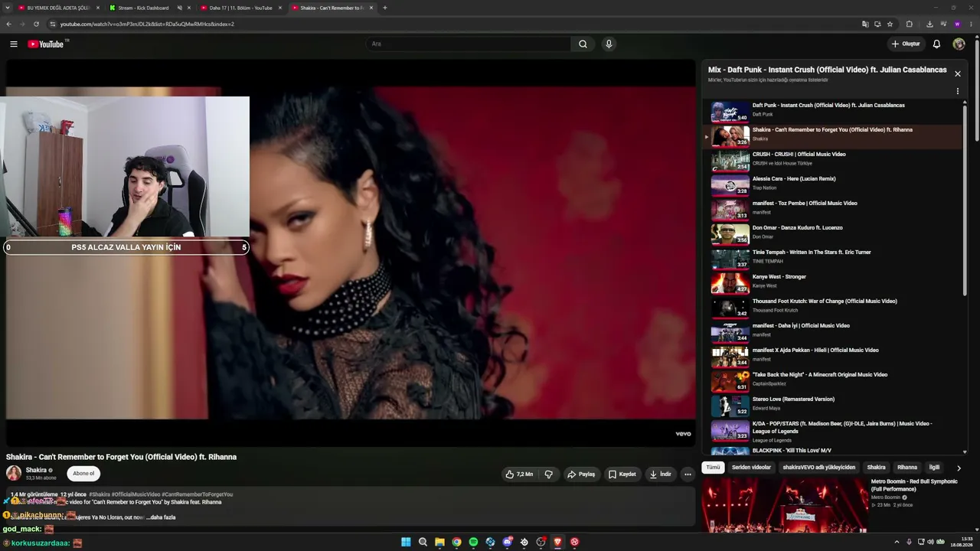Open a new browser tab
This screenshot has width=980, height=551.
[384, 8]
